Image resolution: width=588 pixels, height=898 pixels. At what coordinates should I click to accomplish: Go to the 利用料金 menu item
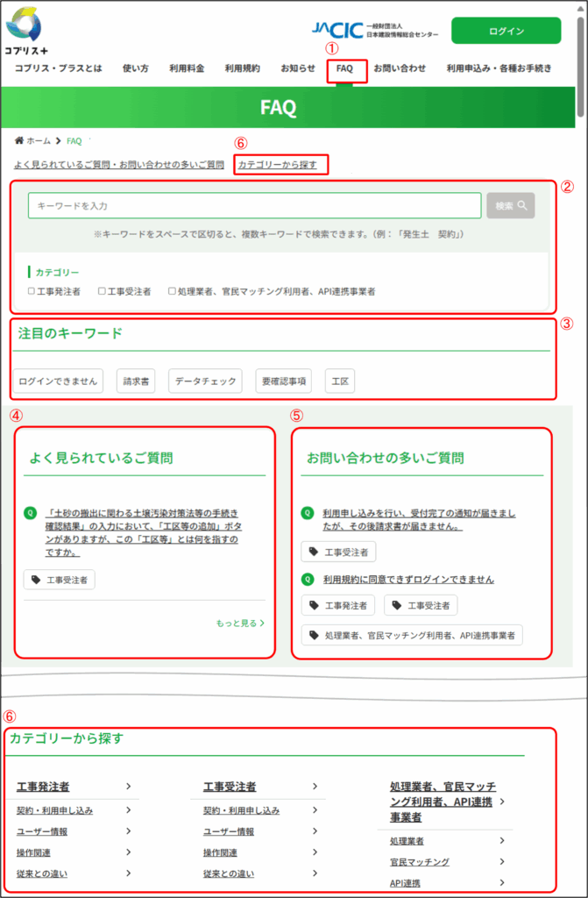click(187, 68)
